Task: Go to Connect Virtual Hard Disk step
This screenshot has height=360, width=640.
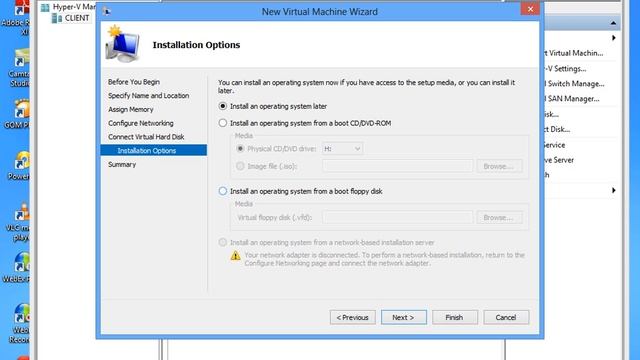Action: tap(146, 137)
